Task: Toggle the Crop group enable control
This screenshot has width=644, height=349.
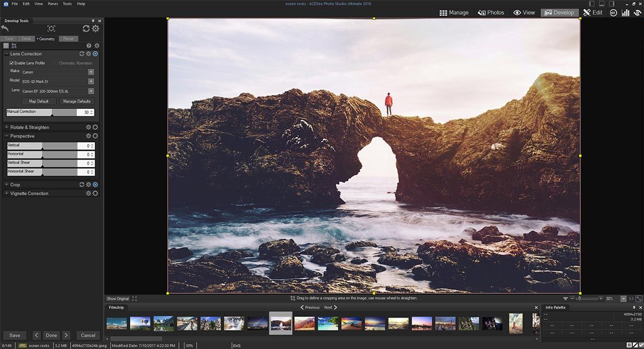Action: coord(95,184)
